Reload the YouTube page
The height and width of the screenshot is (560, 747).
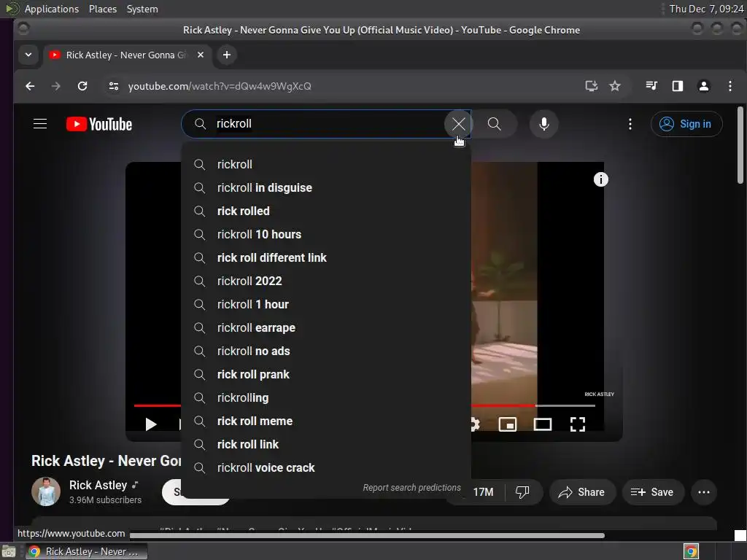(82, 86)
